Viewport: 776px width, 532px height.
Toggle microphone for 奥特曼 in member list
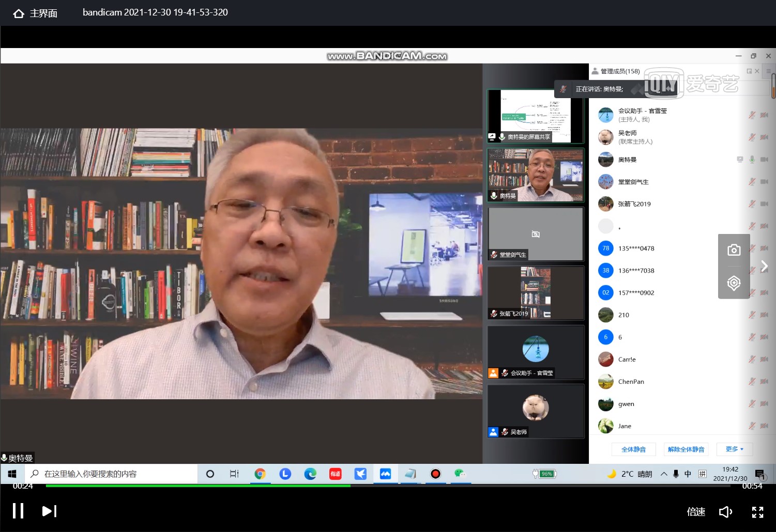(752, 160)
